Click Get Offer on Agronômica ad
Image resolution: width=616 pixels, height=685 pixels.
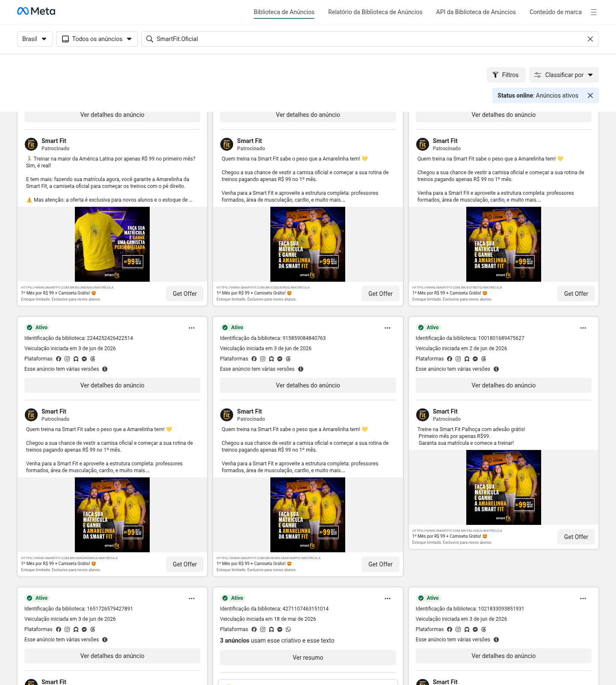[185, 564]
